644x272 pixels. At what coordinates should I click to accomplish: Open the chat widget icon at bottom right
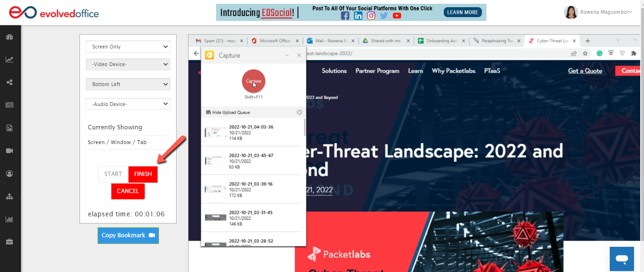[622, 259]
